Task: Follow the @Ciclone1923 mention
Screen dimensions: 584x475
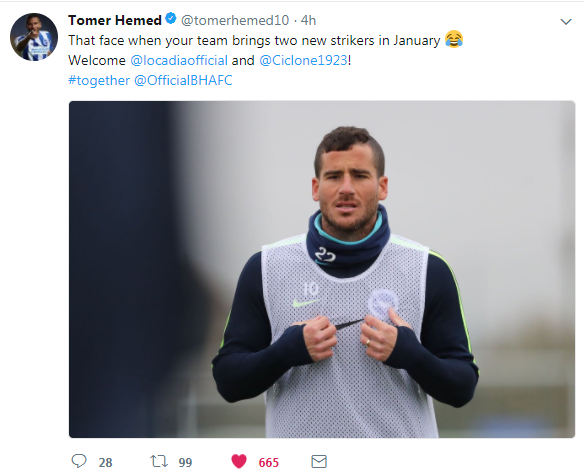Action: click(x=303, y=60)
